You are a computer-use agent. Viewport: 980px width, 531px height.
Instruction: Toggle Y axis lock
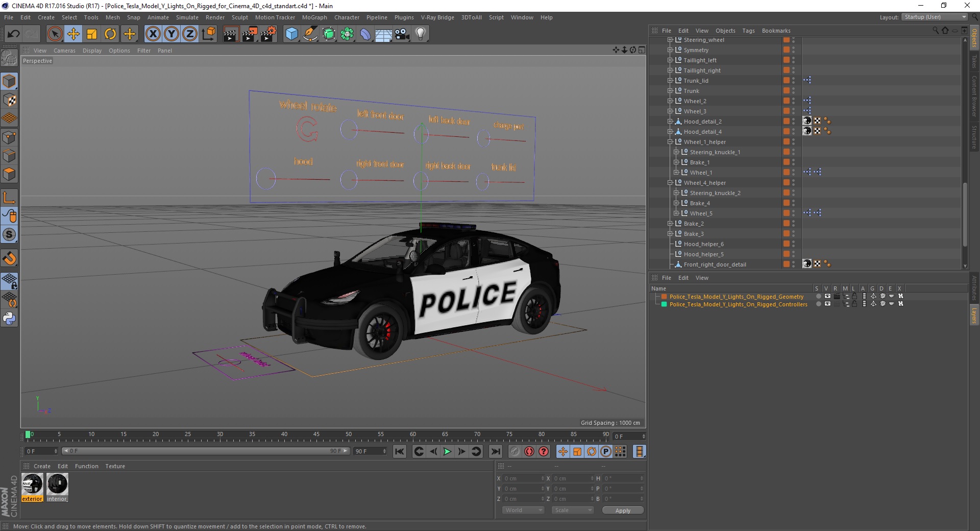[171, 34]
